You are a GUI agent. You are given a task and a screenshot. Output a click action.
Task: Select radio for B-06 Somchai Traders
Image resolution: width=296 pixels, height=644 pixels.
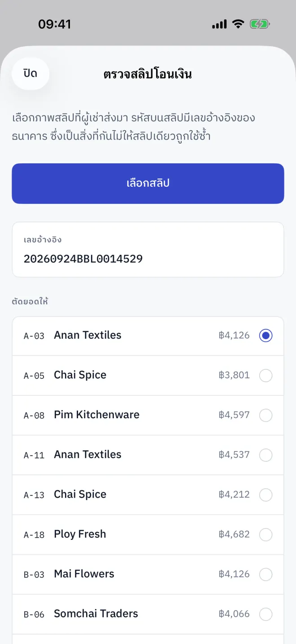click(x=266, y=614)
